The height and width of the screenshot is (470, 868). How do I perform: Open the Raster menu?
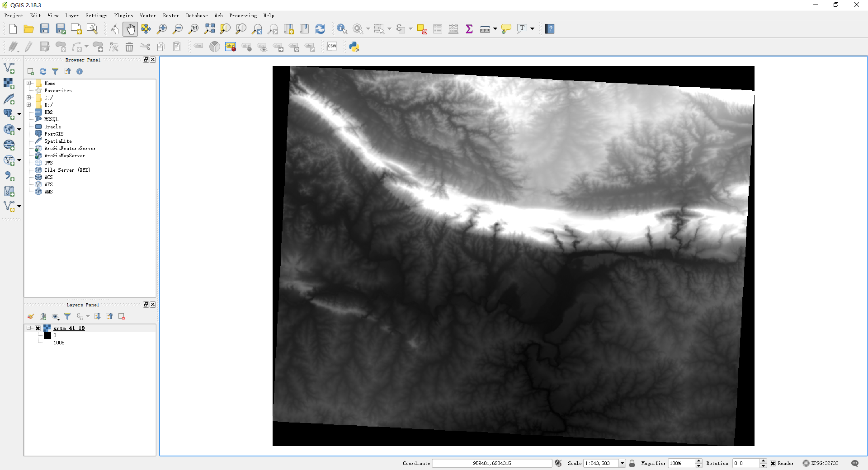pyautogui.click(x=171, y=15)
